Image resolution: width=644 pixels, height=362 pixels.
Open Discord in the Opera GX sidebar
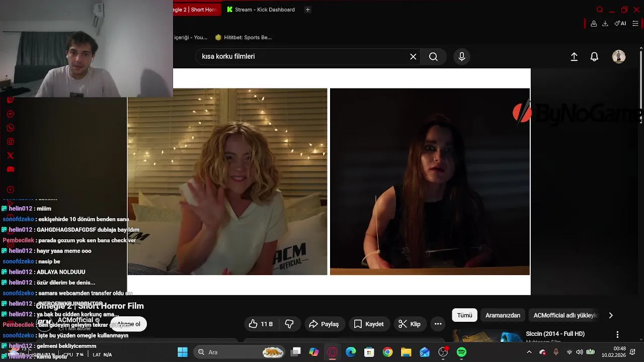point(11,169)
